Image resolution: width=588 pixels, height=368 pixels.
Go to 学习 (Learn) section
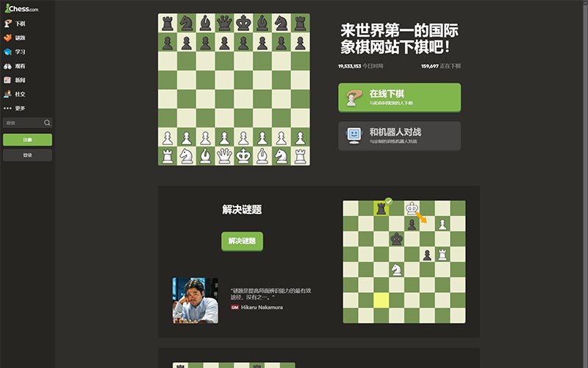15,52
